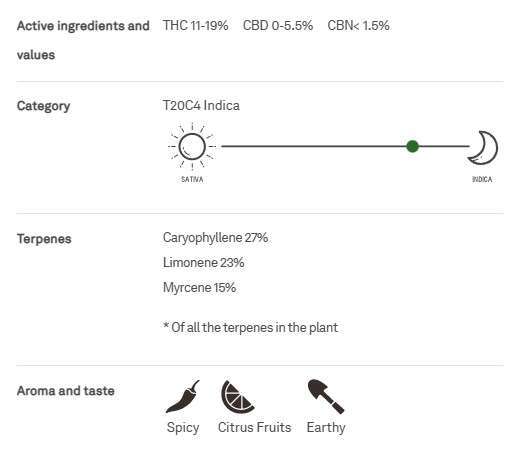Viewport: 525px width, 451px height.
Task: Select the CBD 0-5.5% value
Action: click(278, 25)
